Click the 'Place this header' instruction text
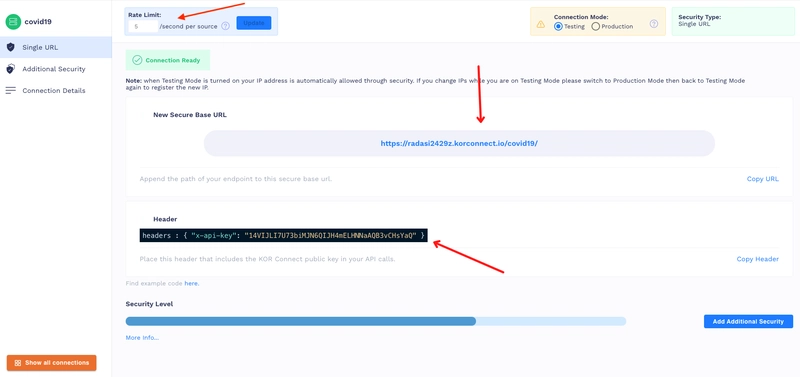Screen dimensions: 800x377 coord(267,259)
